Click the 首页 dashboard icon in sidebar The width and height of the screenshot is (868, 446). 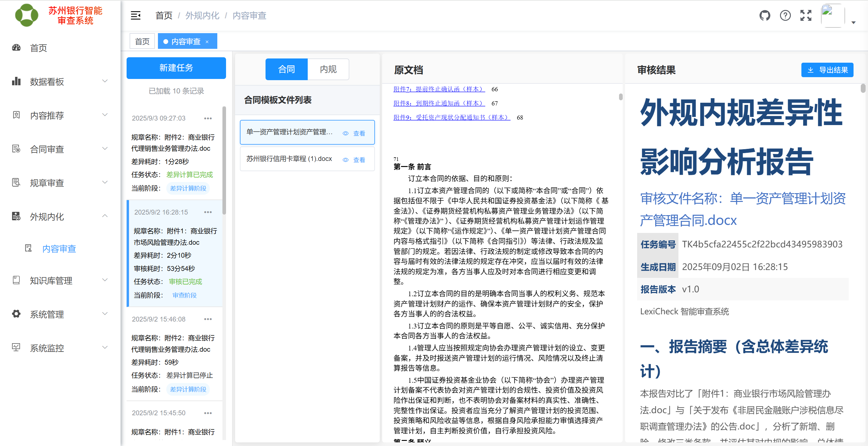point(16,48)
